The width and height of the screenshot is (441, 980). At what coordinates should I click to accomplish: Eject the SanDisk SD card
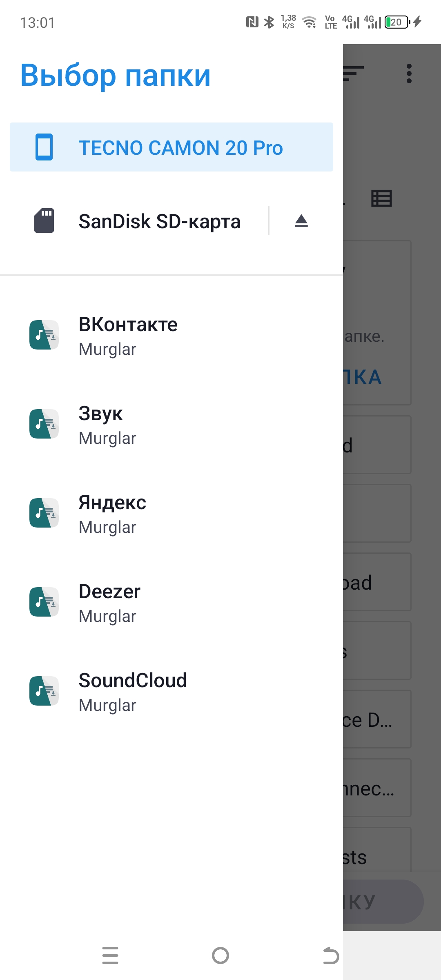pyautogui.click(x=301, y=221)
